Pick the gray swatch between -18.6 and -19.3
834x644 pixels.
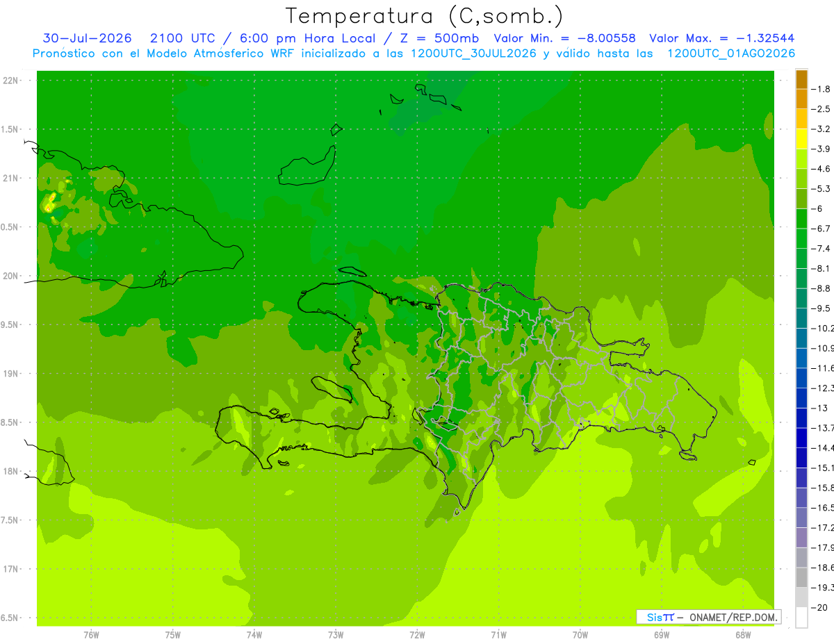pos(801,577)
